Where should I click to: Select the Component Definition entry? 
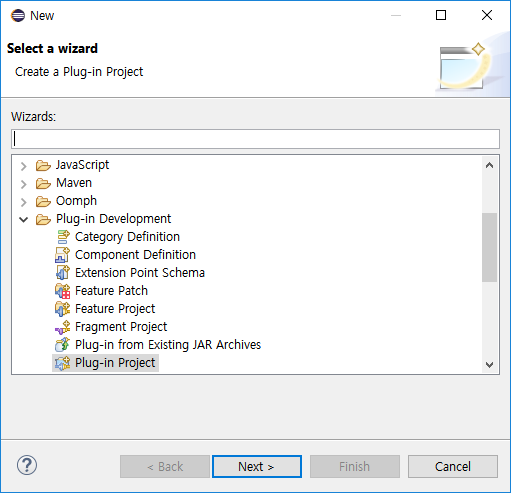pyautogui.click(x=135, y=255)
